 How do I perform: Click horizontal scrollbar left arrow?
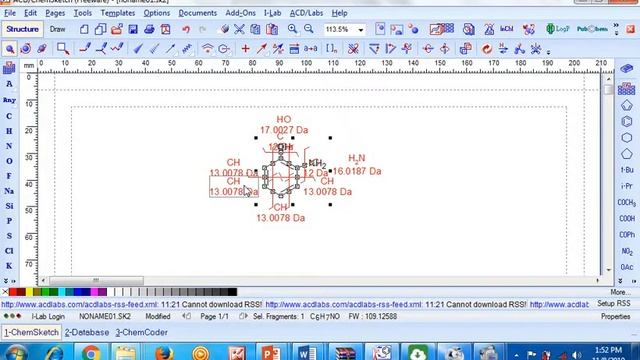[44, 280]
